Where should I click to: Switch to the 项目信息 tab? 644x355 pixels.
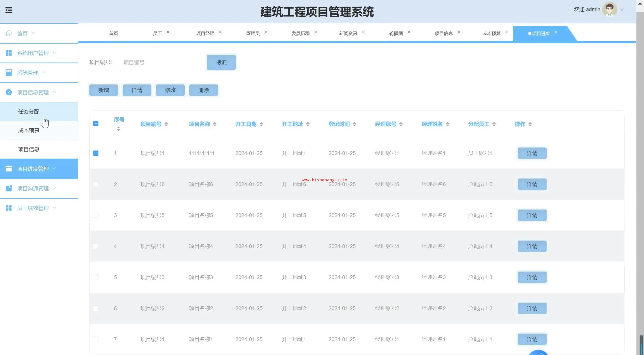443,33
